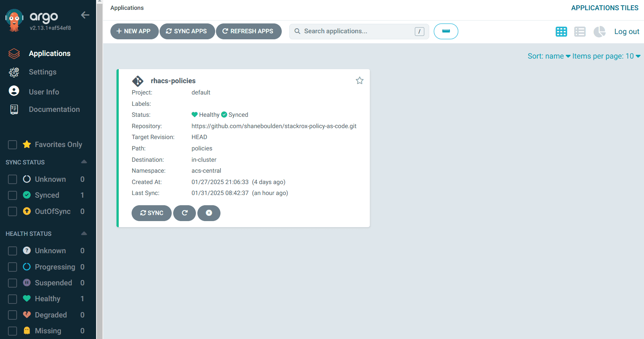Open the rhacs-policies application title
The height and width of the screenshot is (339, 644).
[x=173, y=81]
